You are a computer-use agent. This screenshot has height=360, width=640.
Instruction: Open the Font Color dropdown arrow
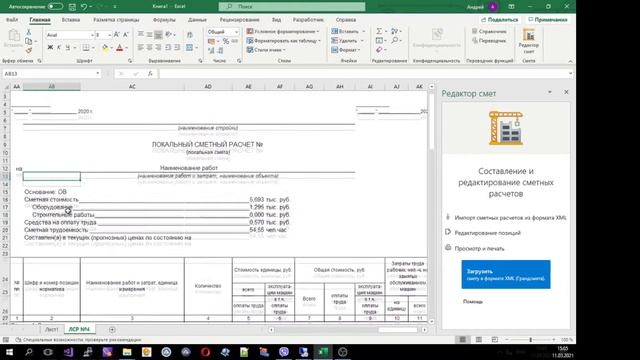pyautogui.click(x=126, y=48)
